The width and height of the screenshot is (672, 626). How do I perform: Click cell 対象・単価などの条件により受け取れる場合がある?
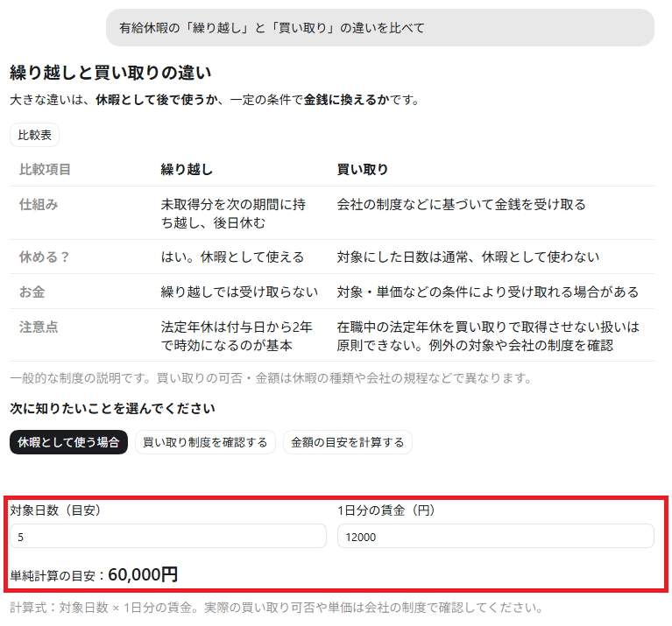488,292
